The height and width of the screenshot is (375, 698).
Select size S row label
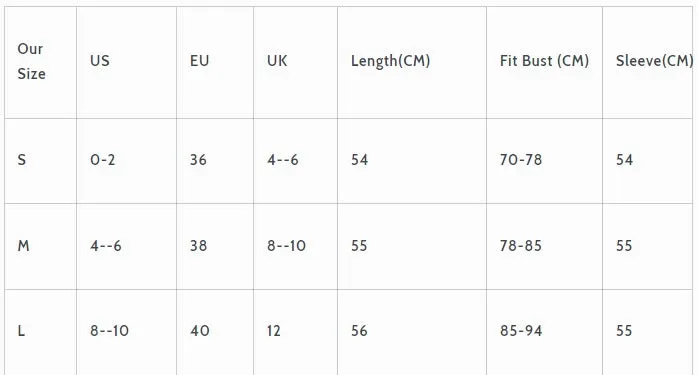tap(41, 161)
